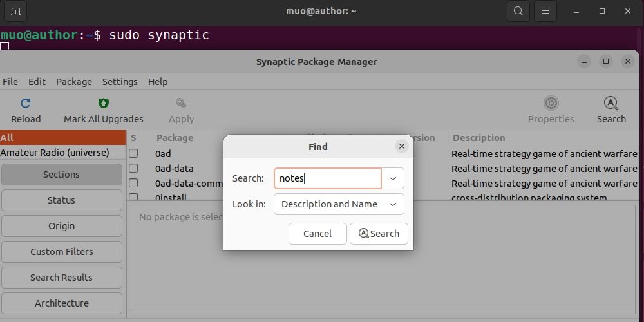
Task: Click the Search magnifier toolbar icon
Action: 611,103
